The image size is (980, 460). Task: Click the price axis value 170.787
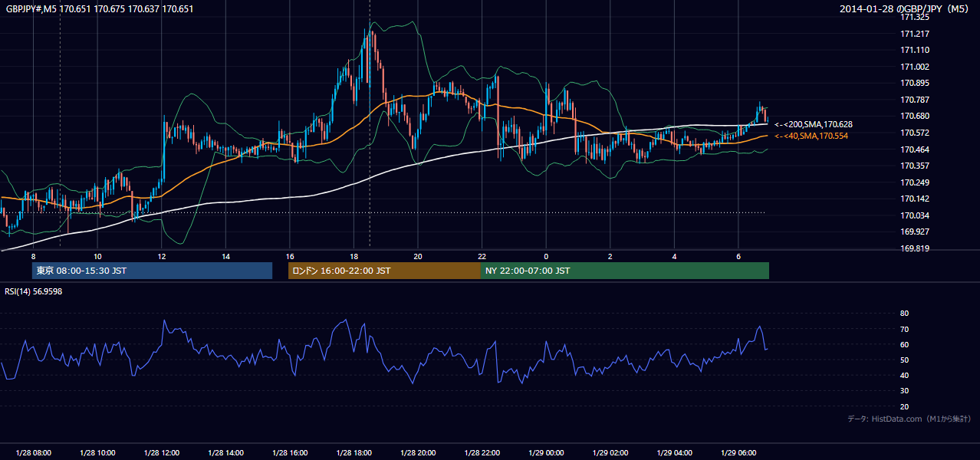click(915, 100)
